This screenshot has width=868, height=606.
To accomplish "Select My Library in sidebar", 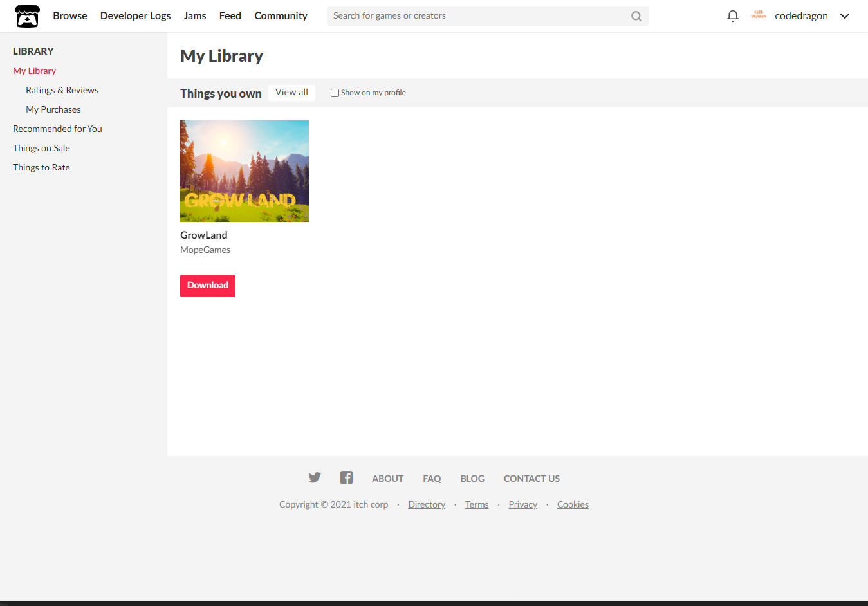I will (35, 71).
